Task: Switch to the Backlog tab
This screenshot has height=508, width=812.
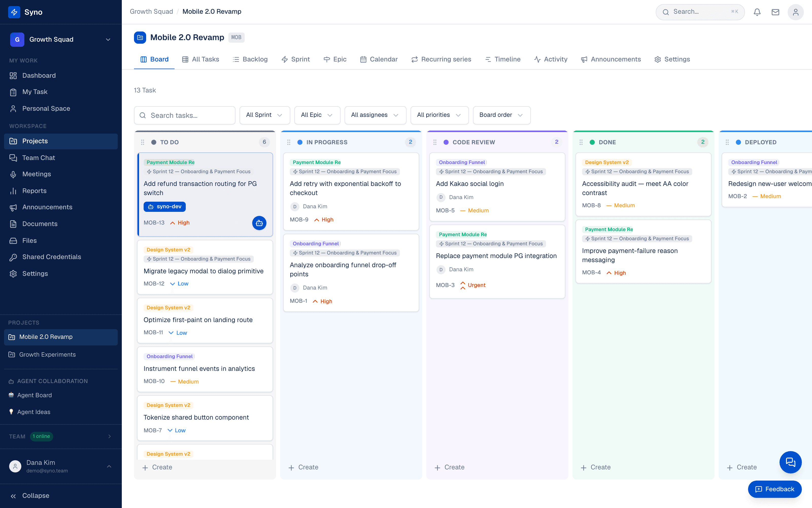Action: [250, 59]
